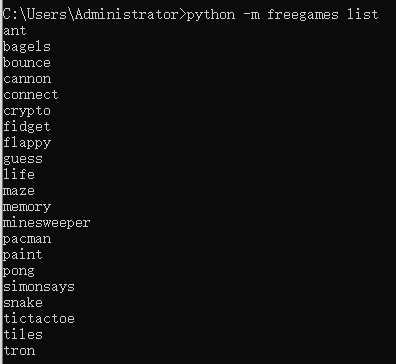
Task: Click the 'minesweeper' line
Action: [47, 223]
